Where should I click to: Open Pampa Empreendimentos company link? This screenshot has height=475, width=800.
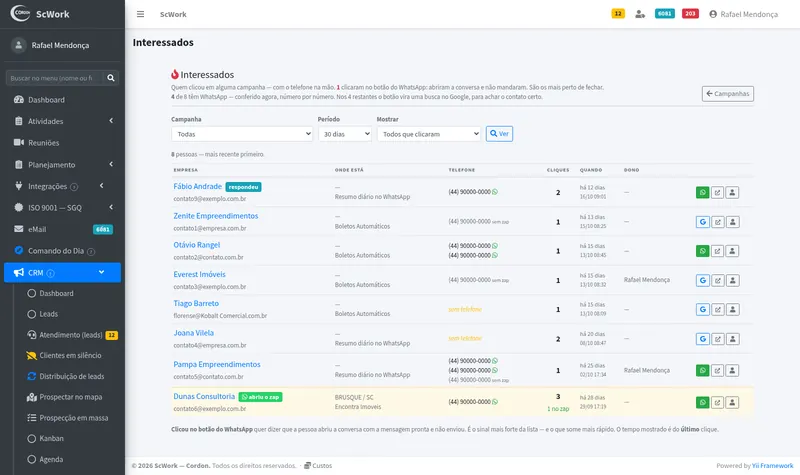pos(217,364)
